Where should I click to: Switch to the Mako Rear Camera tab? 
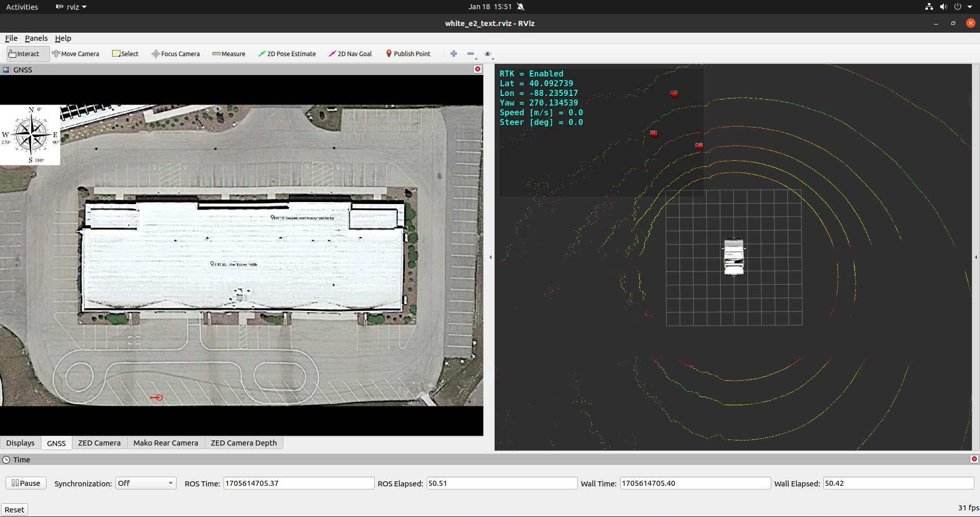point(165,443)
